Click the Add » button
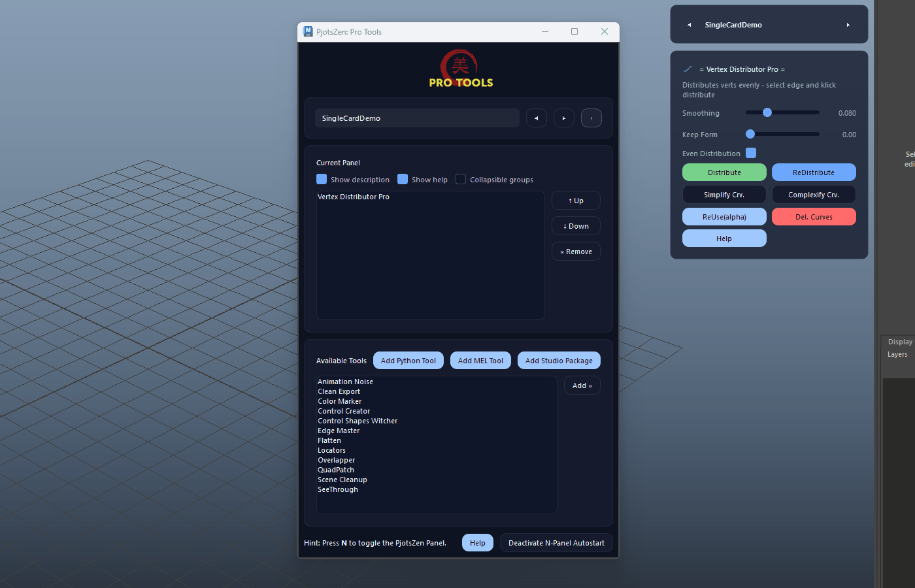This screenshot has height=588, width=915. click(582, 385)
